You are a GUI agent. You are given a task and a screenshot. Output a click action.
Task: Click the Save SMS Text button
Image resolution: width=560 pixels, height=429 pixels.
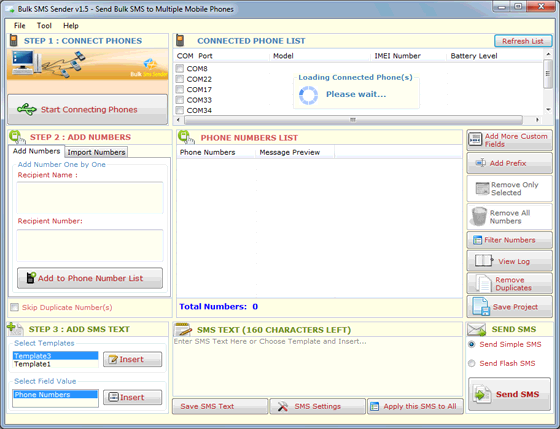pos(220,406)
